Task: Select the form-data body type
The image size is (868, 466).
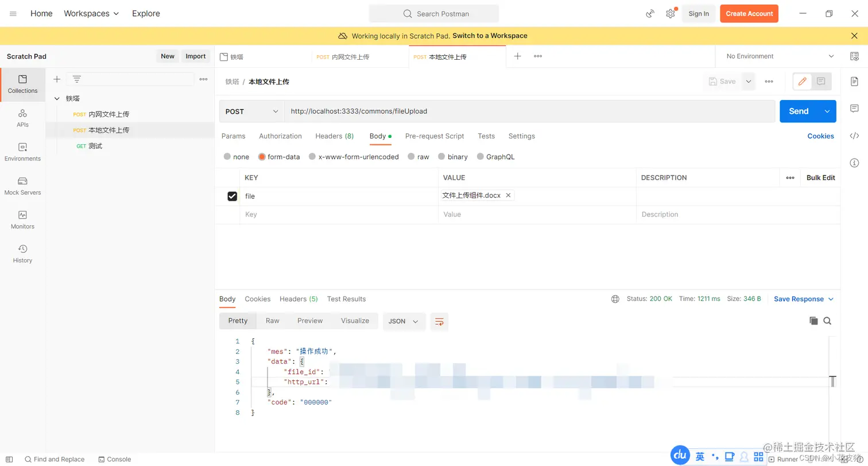Action: [x=262, y=156]
